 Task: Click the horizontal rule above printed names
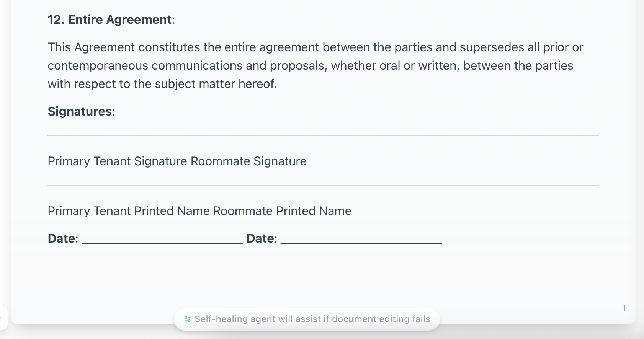(x=323, y=186)
